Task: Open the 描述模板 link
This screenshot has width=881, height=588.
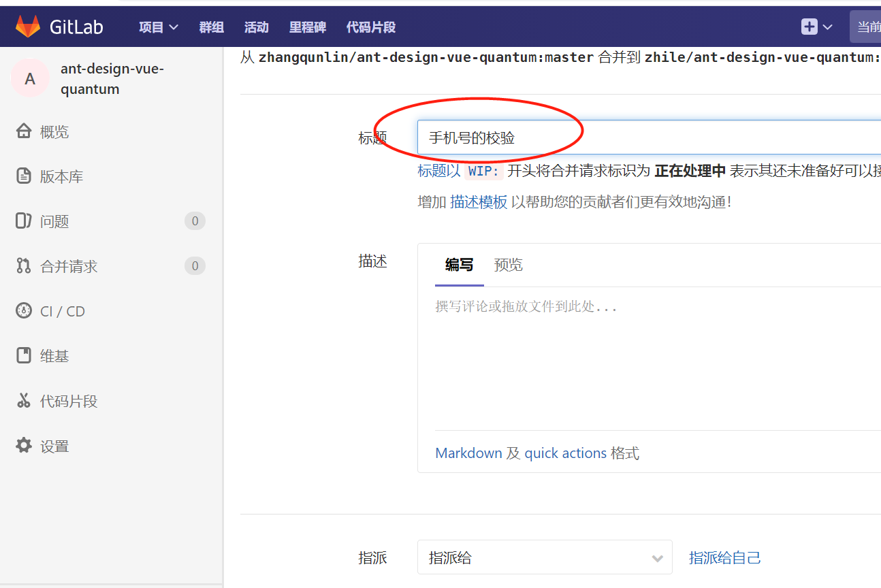Action: (479, 202)
